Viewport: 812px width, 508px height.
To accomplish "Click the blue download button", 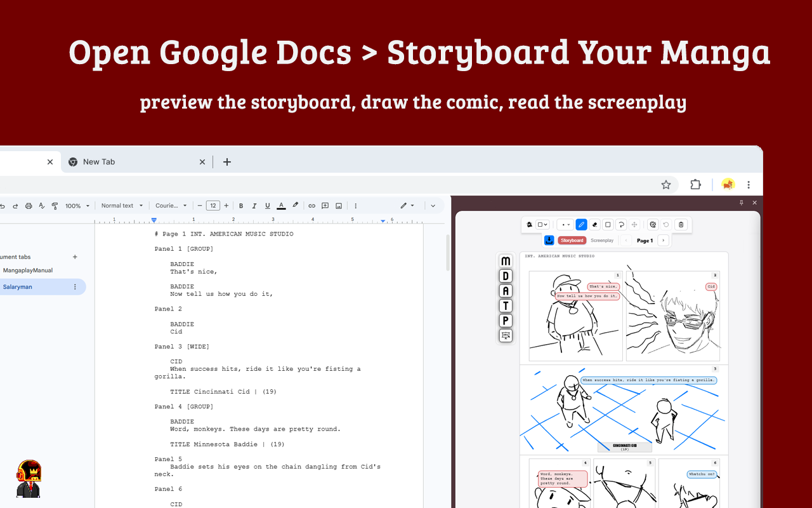I will [549, 240].
